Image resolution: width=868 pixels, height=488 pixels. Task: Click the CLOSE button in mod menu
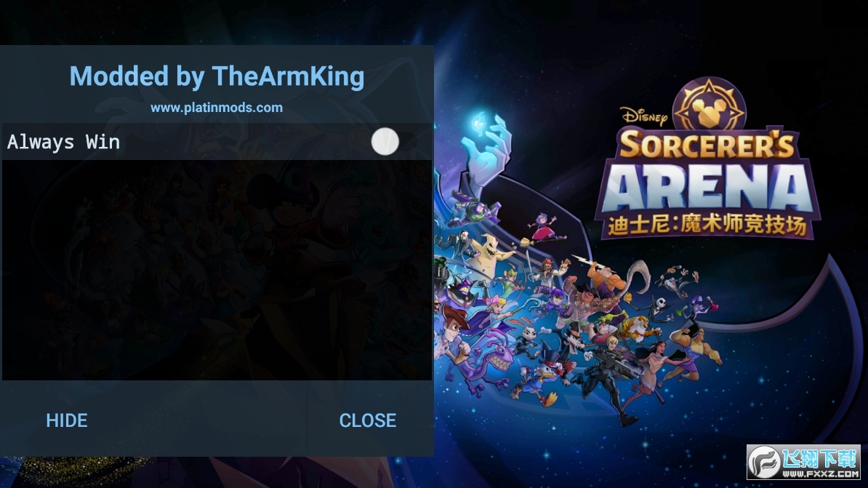(x=368, y=420)
